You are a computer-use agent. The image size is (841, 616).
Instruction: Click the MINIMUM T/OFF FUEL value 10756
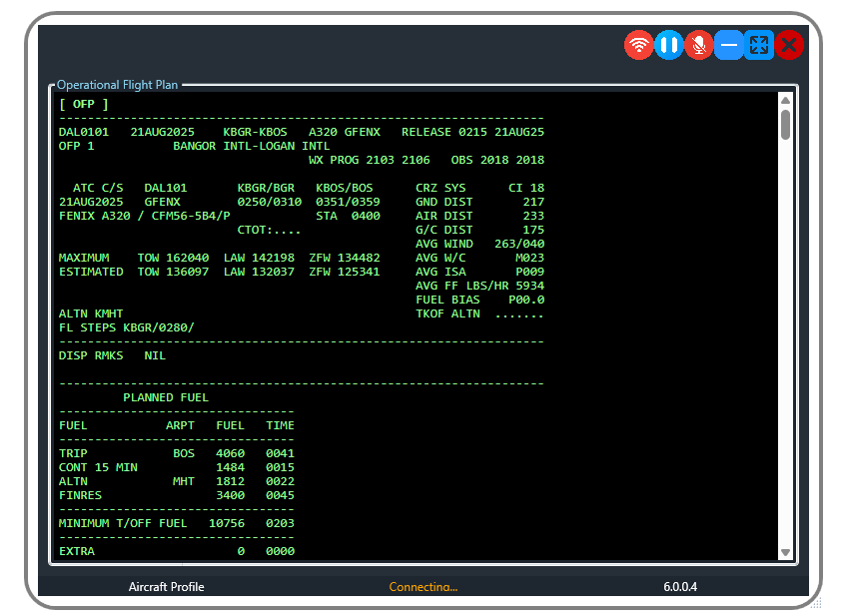tap(227, 523)
